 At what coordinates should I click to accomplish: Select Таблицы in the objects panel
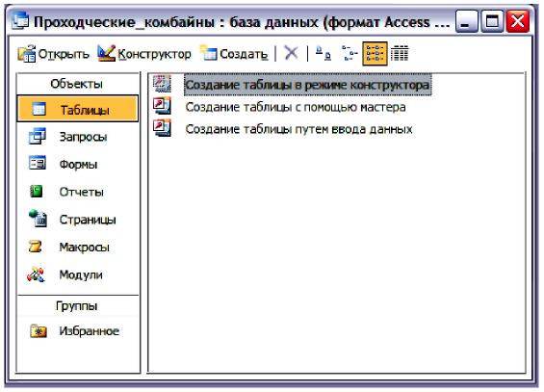click(x=78, y=109)
